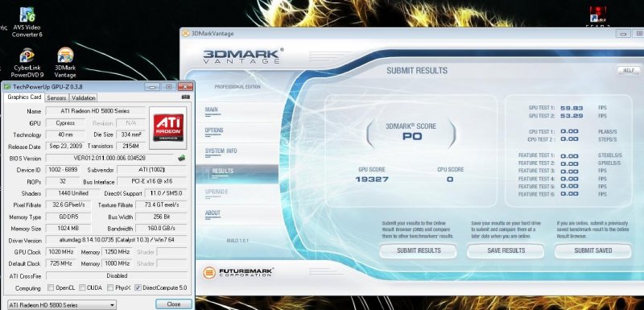Viewport: 644px width, 310px height.
Task: Click the ATI Radeon logo image
Action: tap(168, 128)
